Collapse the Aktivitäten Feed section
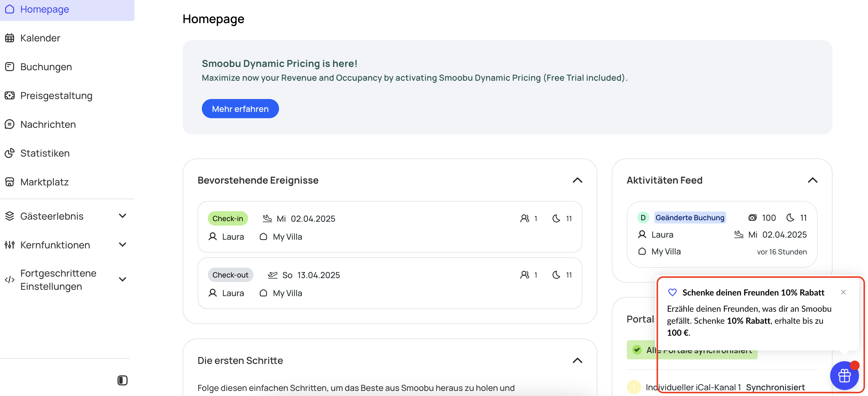The height and width of the screenshot is (396, 868). click(x=812, y=180)
